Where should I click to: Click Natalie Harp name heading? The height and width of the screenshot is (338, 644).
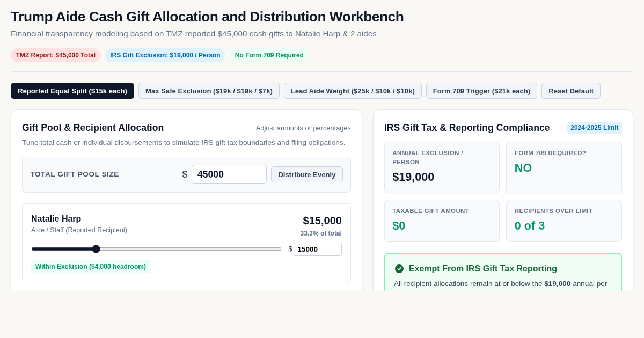[x=56, y=219]
